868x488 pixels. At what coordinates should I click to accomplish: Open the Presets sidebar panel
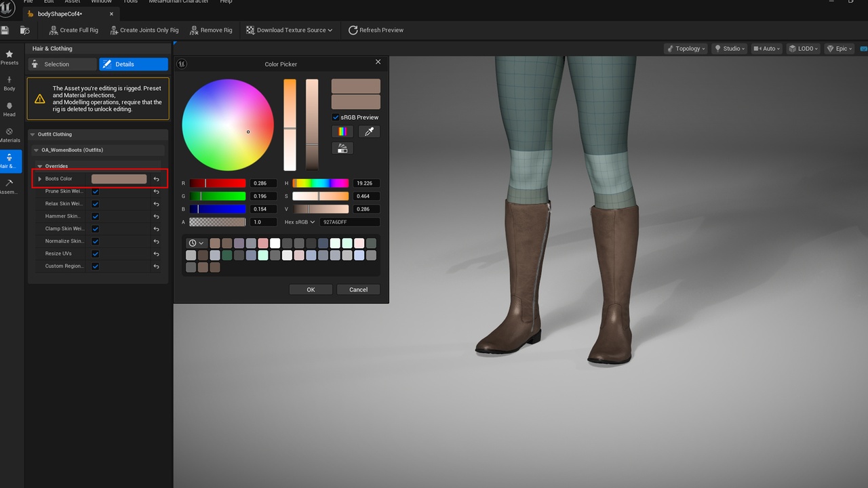coord(9,58)
